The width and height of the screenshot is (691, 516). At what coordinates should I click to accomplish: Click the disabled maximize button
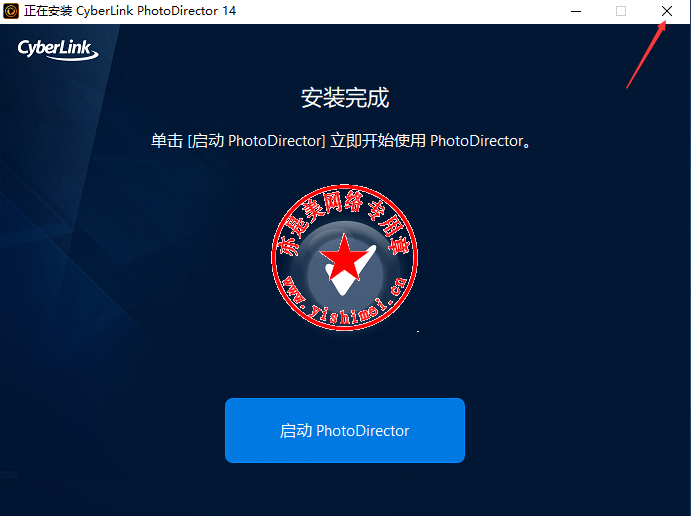click(621, 11)
